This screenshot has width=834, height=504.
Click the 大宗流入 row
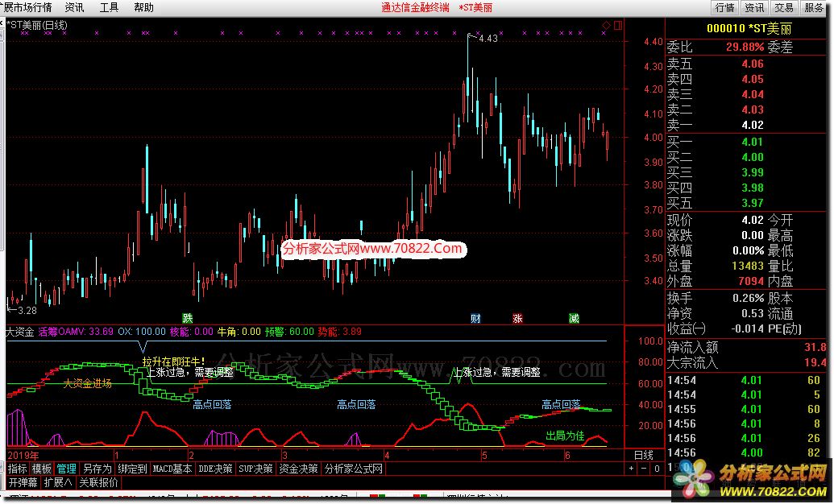pyautogui.click(x=747, y=363)
